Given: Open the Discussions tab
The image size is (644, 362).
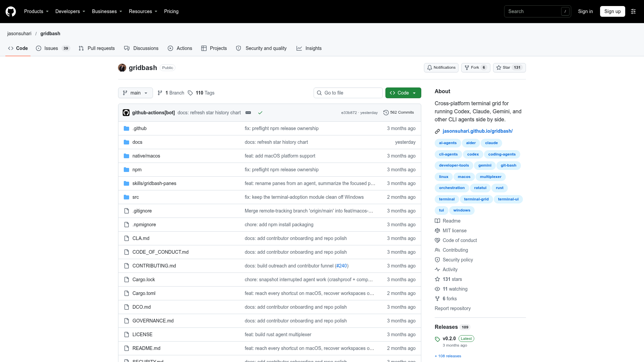Looking at the screenshot, I should pyautogui.click(x=141, y=48).
